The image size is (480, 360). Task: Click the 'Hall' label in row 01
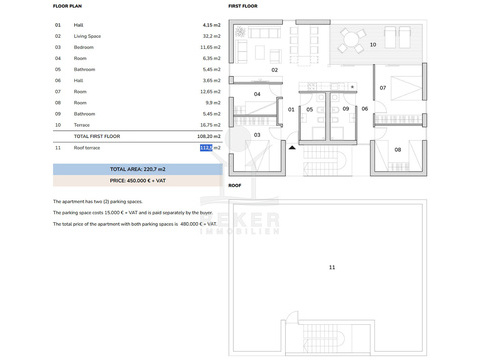78,25
